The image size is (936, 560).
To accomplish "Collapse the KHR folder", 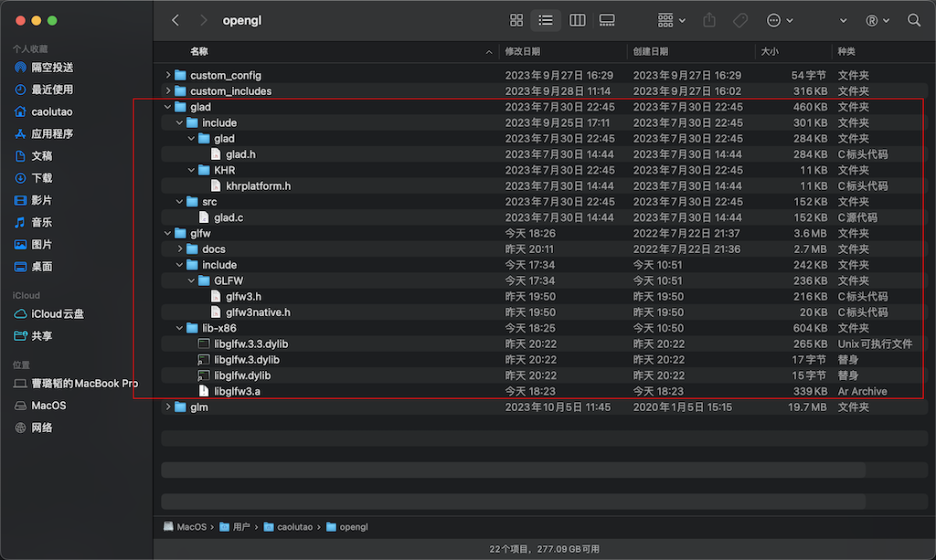I will (192, 170).
